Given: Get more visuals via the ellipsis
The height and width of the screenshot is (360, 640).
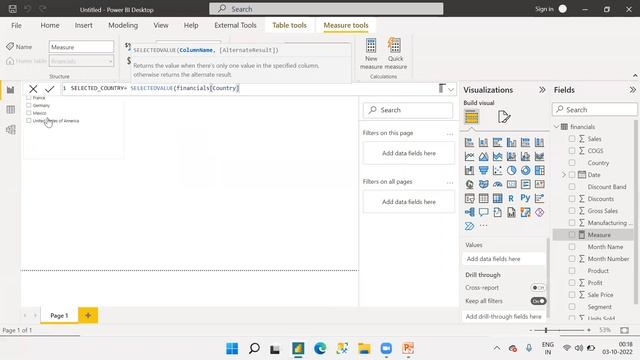Looking at the screenshot, I should [483, 226].
